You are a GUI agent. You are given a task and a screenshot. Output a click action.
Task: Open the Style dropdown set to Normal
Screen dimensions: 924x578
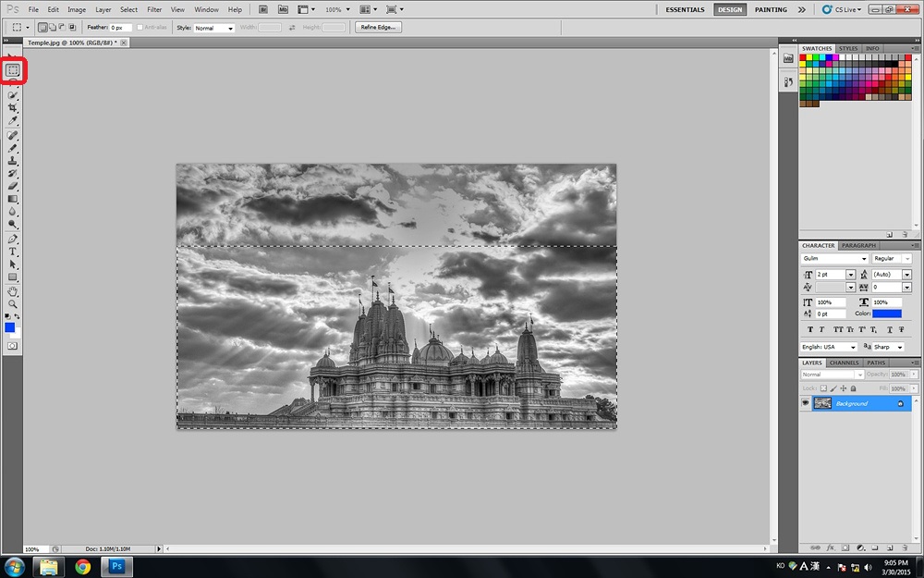pyautogui.click(x=213, y=28)
